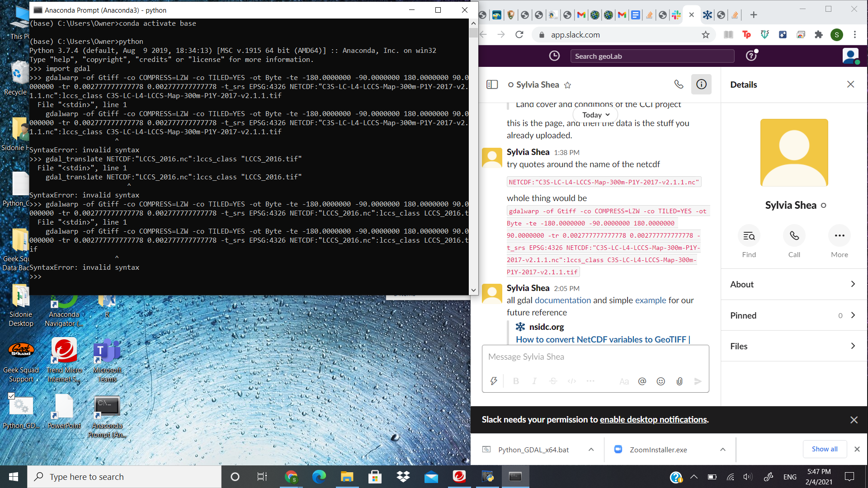The height and width of the screenshot is (488, 868).
Task: Click the enable desktop notifications link
Action: [x=653, y=419]
